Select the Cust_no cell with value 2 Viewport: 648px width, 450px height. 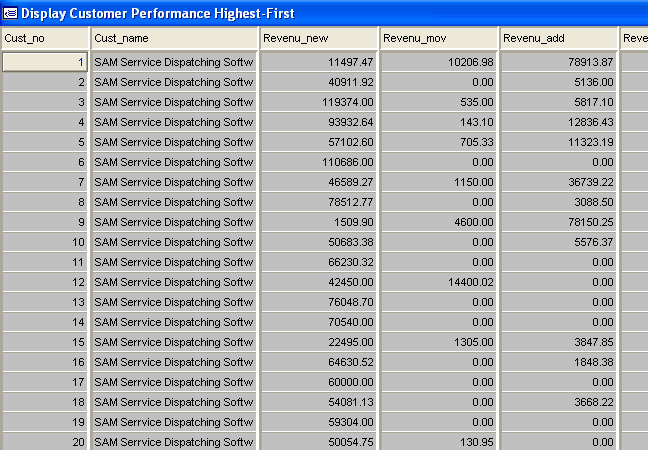tap(45, 82)
